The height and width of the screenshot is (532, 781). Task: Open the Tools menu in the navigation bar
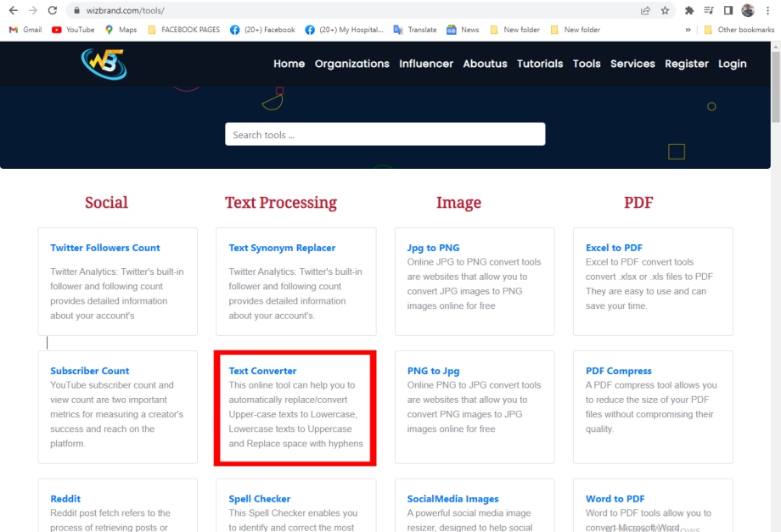(587, 64)
